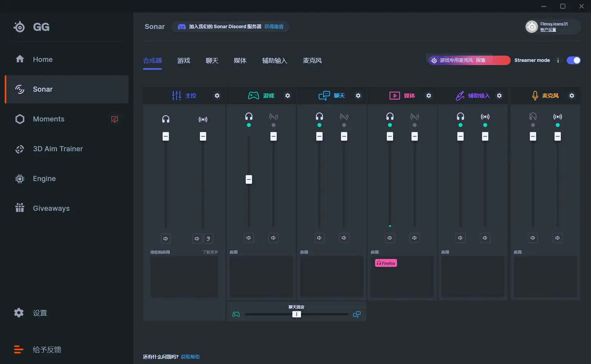Open 3D Aim Trainer from sidebar
Screen dimensions: 591x364
pos(58,149)
